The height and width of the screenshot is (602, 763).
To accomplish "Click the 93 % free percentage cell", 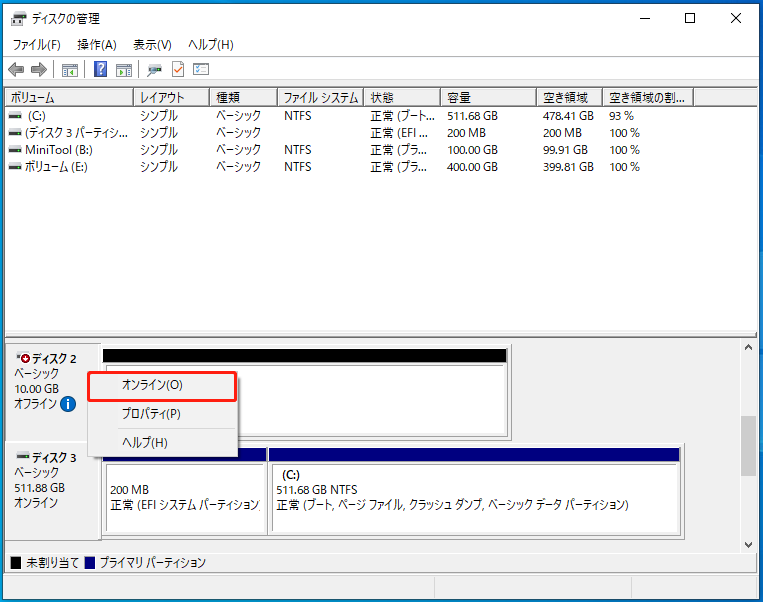I will (x=621, y=116).
